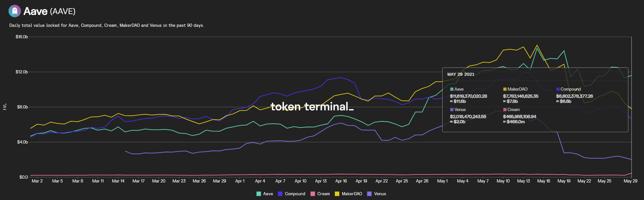The image size is (644, 200).
Task: Click the MAY 29 2021 tooltip date
Action: (x=460, y=74)
